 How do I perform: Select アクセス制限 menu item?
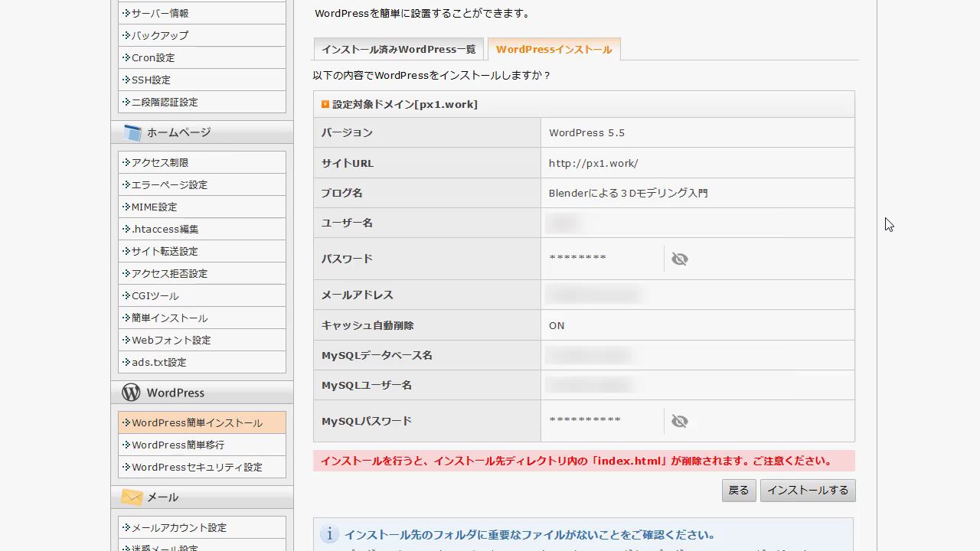(x=160, y=163)
